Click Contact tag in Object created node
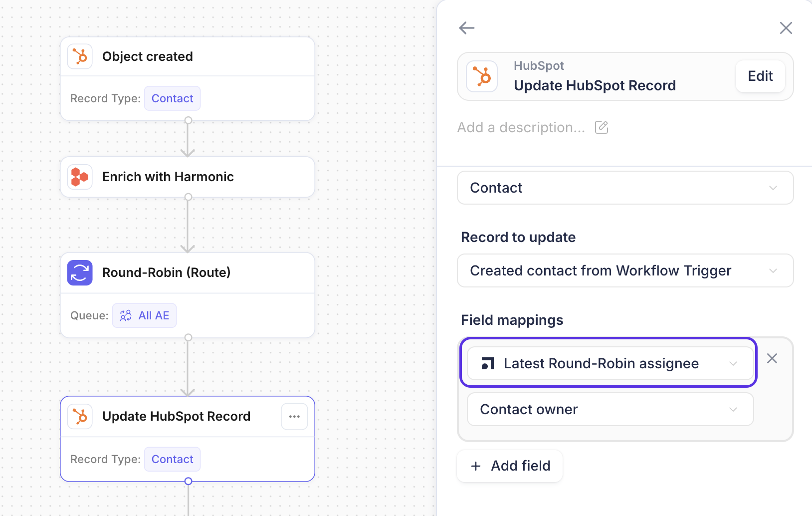The width and height of the screenshot is (812, 516). coord(172,98)
